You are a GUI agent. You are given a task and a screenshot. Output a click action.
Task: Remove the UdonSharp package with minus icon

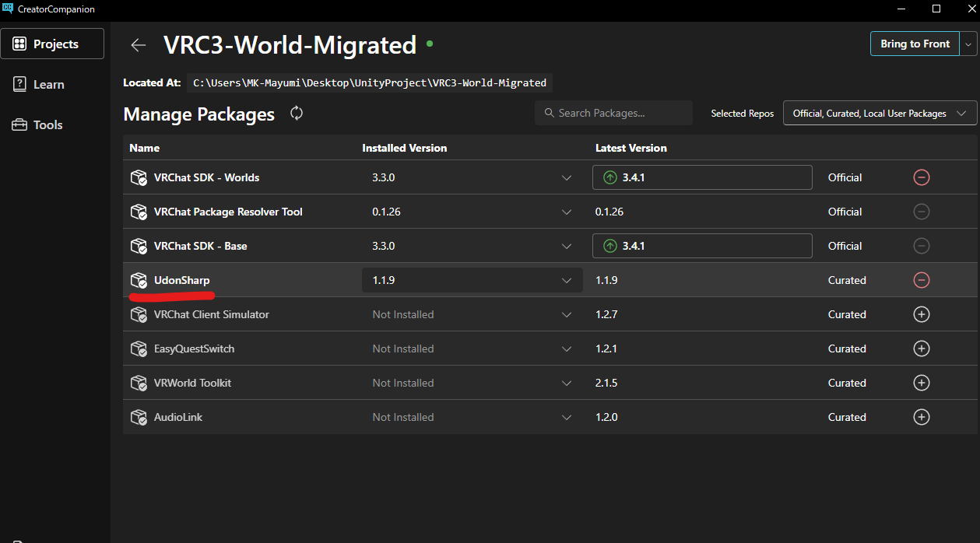pyautogui.click(x=922, y=280)
